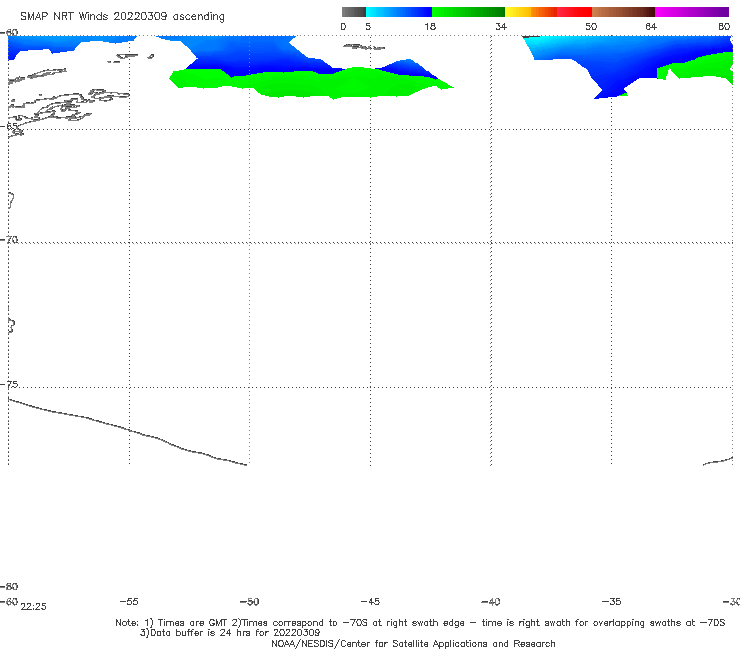Click the latitude label '-80'
This screenshot has height=650, width=740.
9,586
